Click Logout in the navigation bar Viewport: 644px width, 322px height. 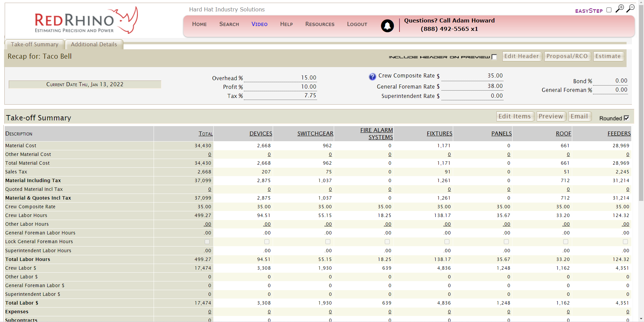point(357,24)
